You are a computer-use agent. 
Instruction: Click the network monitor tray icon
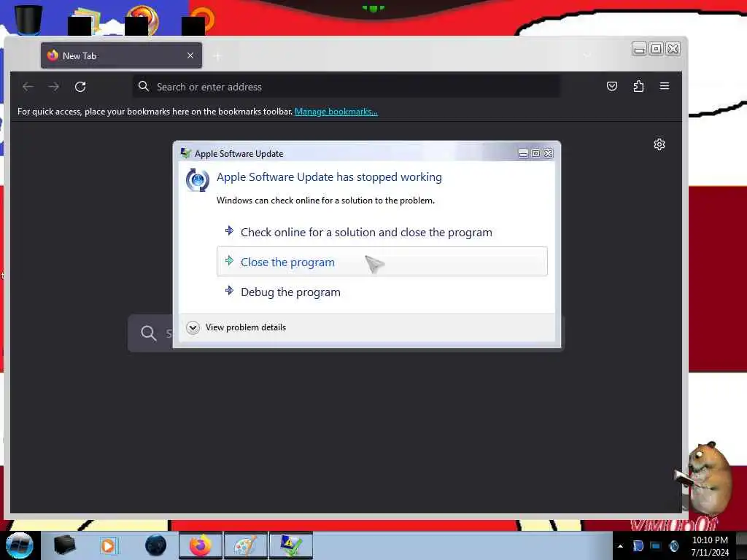point(656,546)
